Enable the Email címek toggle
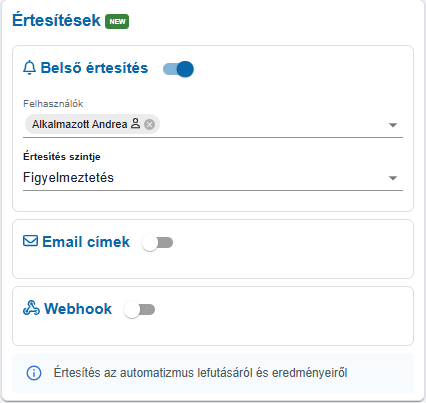The width and height of the screenshot is (426, 403). pos(157,243)
